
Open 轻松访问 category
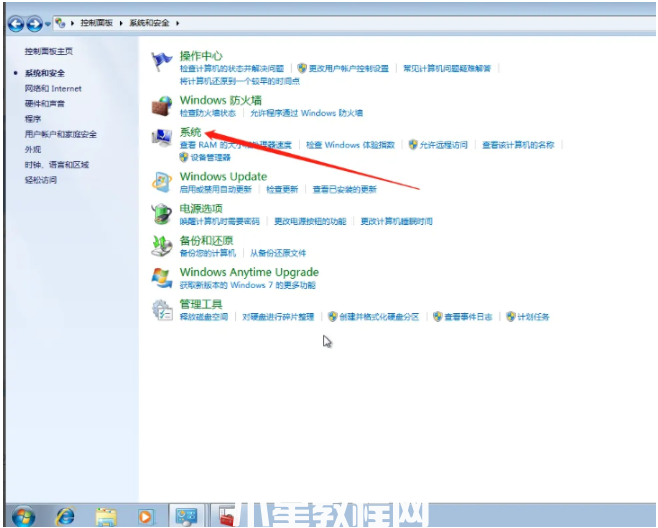coord(41,180)
